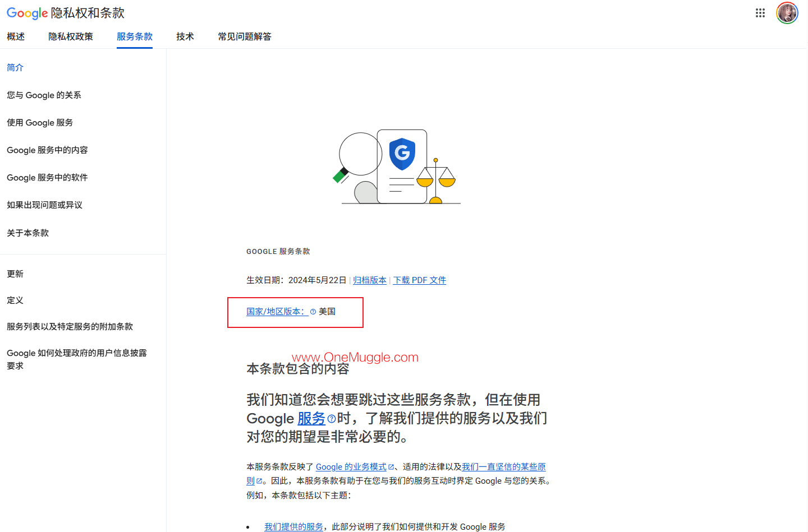Click the 隐私权和条款 header title
This screenshot has height=532, width=808.
tap(88, 13)
